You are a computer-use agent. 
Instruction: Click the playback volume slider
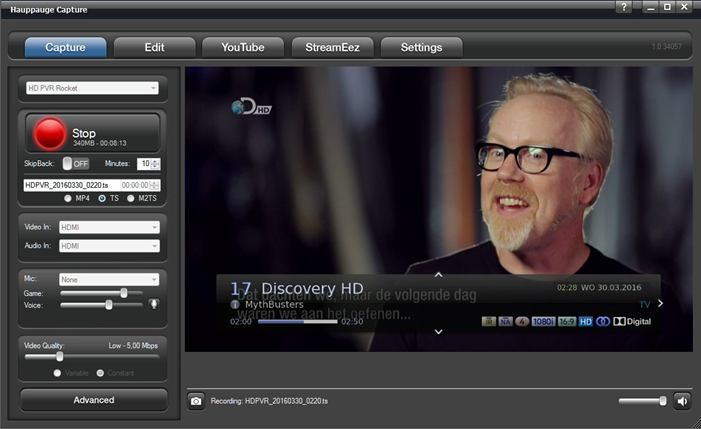click(x=643, y=401)
